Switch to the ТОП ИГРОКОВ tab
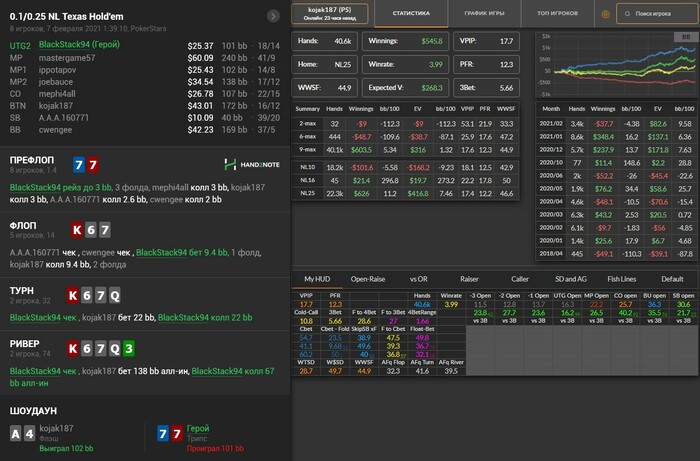This screenshot has width=700, height=461. 557,13
